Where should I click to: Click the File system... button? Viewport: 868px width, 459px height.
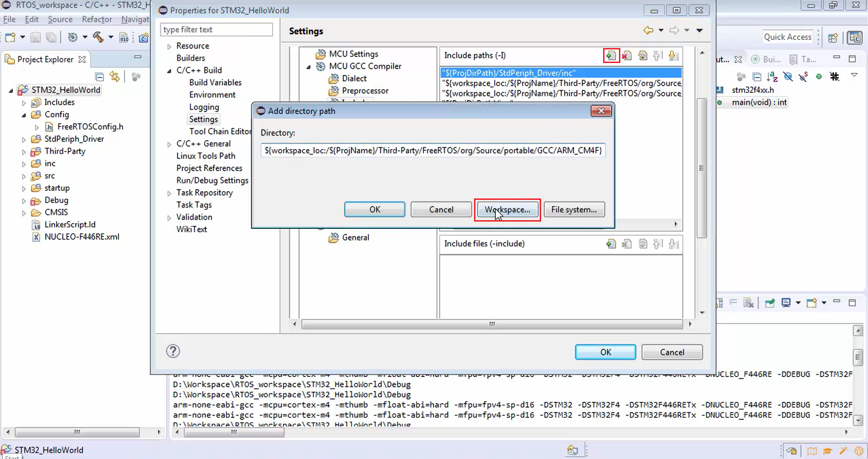pos(574,209)
